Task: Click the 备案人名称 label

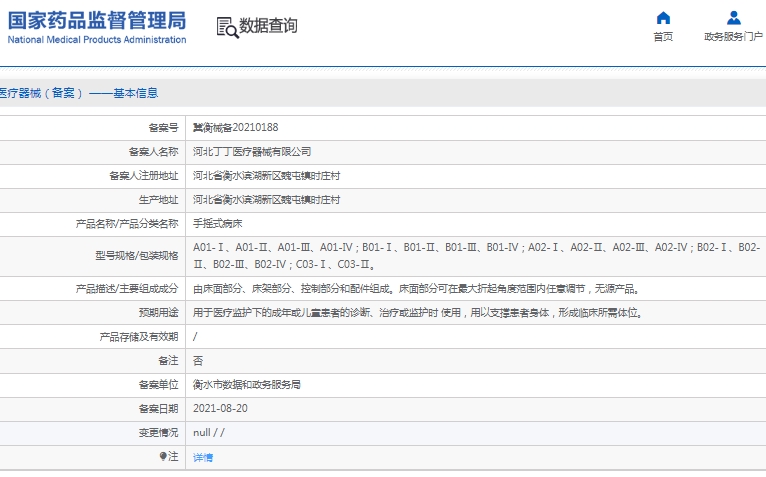Action: tap(154, 152)
